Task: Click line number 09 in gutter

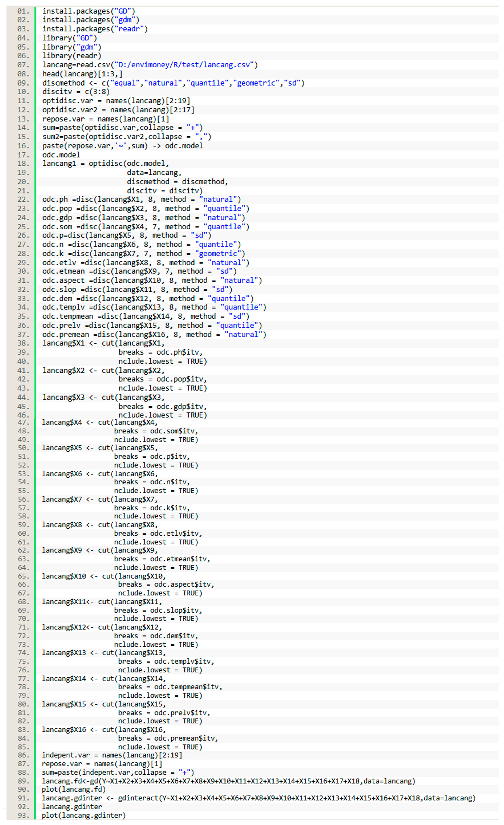Action: pyautogui.click(x=23, y=83)
